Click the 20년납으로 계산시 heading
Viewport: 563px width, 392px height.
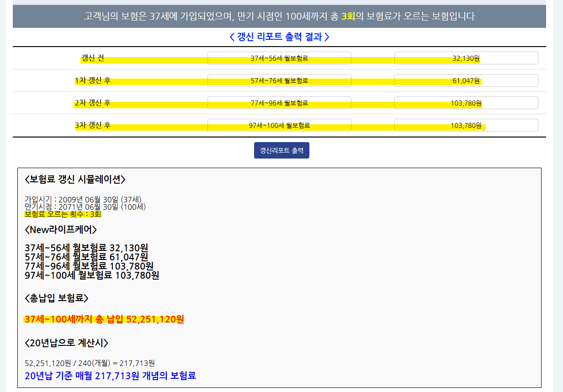click(66, 343)
